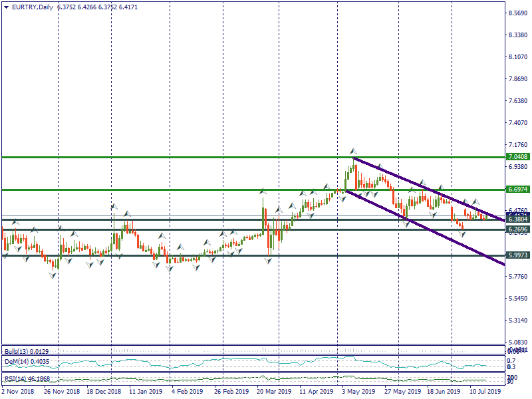Image resolution: width=532 pixels, height=399 pixels.
Task: Click the 18 Dec 2018 date label
Action: pos(104,392)
